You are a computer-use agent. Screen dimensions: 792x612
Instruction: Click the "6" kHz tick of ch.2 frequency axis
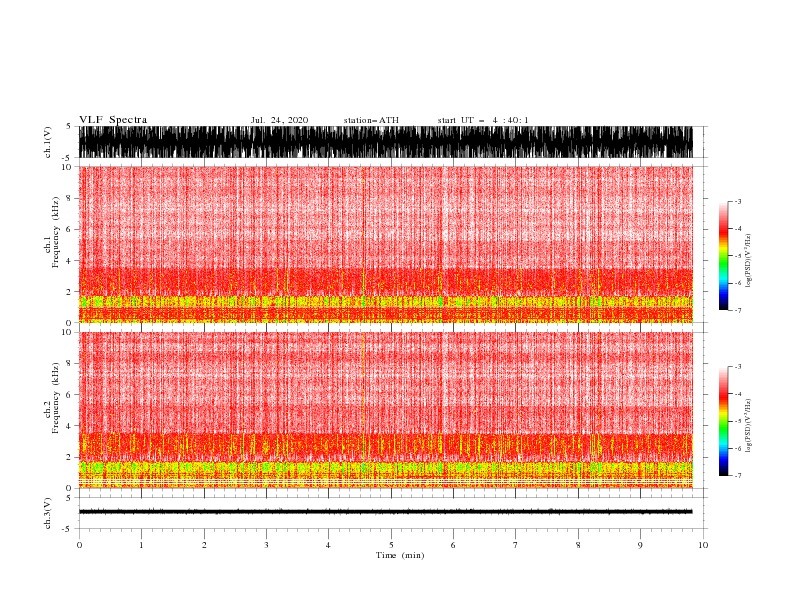[69, 395]
